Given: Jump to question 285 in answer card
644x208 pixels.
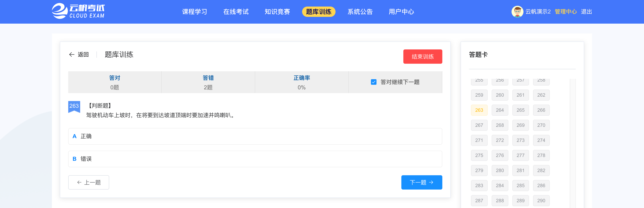Looking at the screenshot, I should pyautogui.click(x=520, y=186).
